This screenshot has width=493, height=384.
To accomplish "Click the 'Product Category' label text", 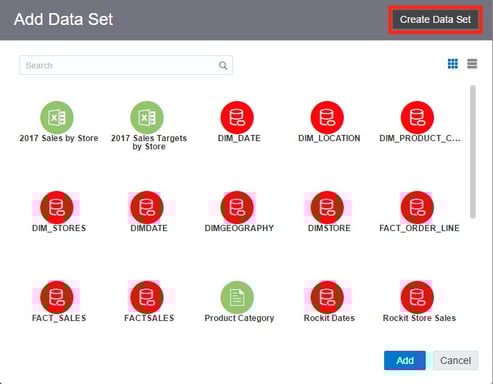I will point(239,318).
